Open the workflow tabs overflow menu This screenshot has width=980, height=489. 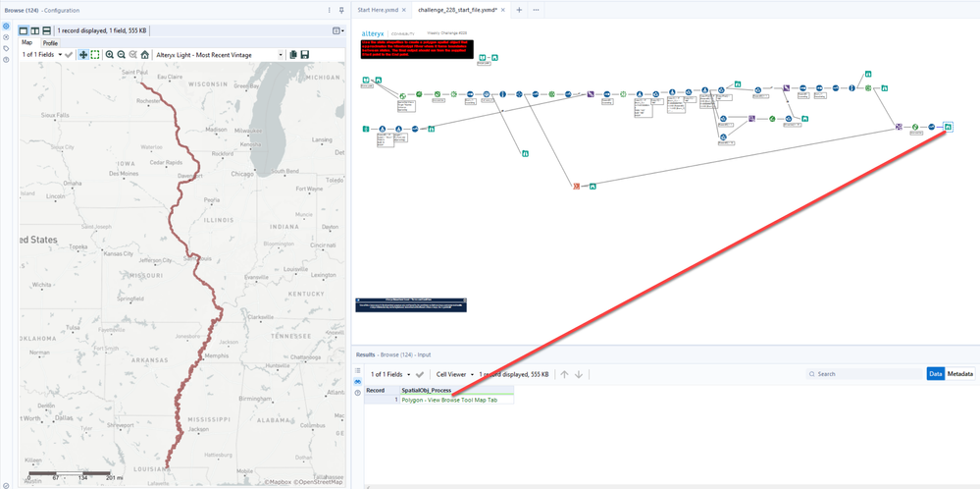pos(536,10)
